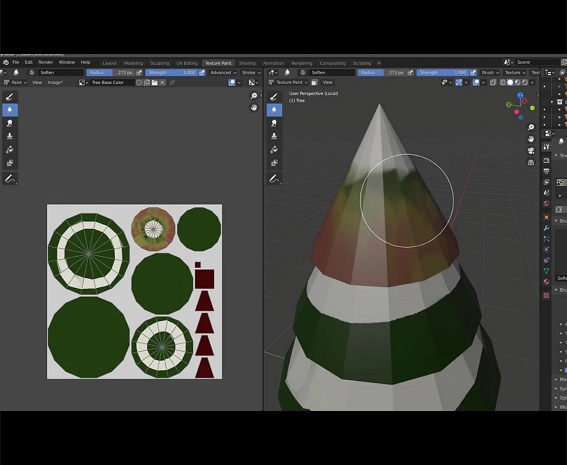Screen dimensions: 567x465
Task: Click the zoom magnifier in 3D viewport
Action: (x=531, y=127)
